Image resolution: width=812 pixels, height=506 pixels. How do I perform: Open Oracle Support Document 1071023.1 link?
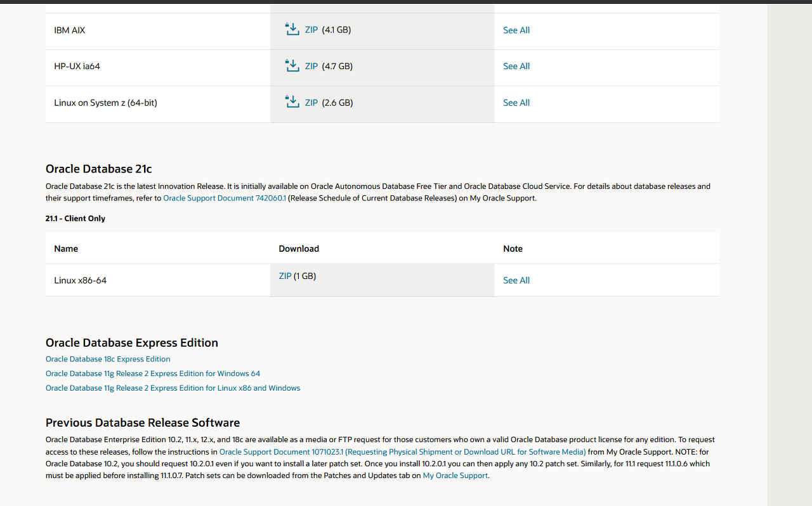pos(402,452)
